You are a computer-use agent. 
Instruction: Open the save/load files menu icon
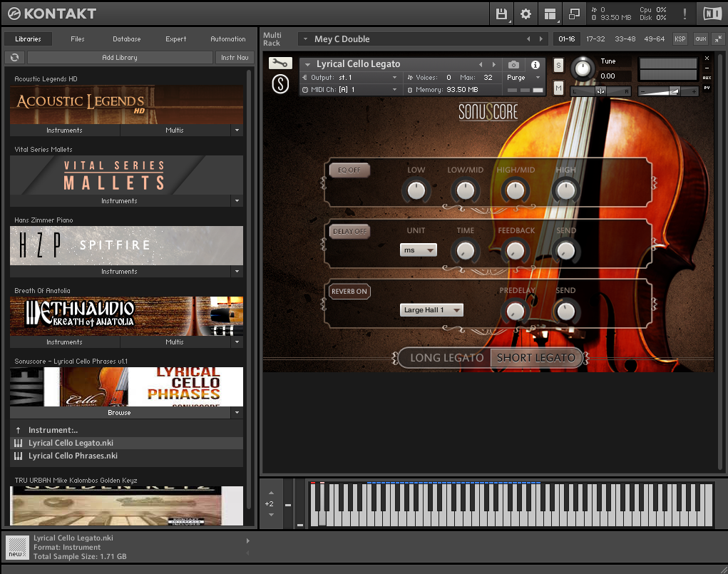click(x=501, y=14)
